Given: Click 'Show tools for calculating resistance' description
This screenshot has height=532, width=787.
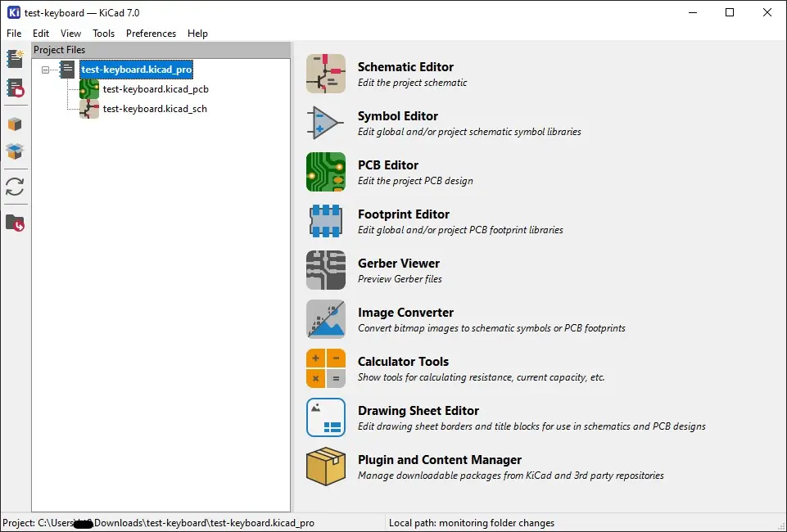Looking at the screenshot, I should pos(481,377).
